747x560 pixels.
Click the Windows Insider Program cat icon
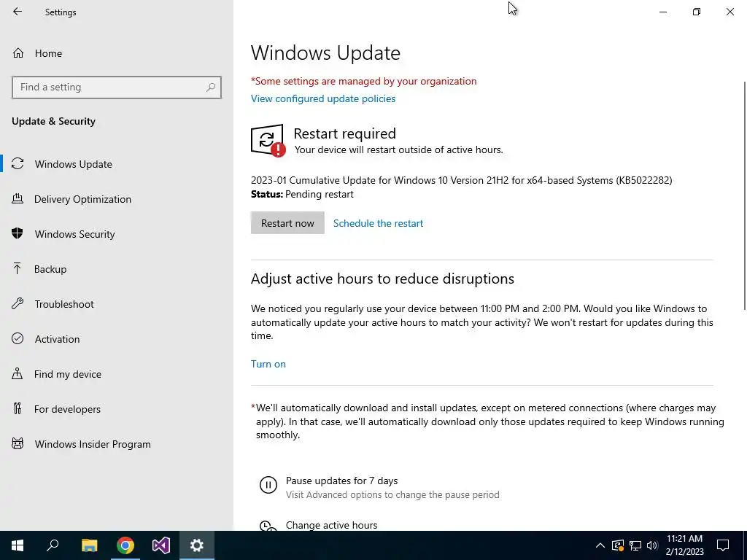(18, 444)
